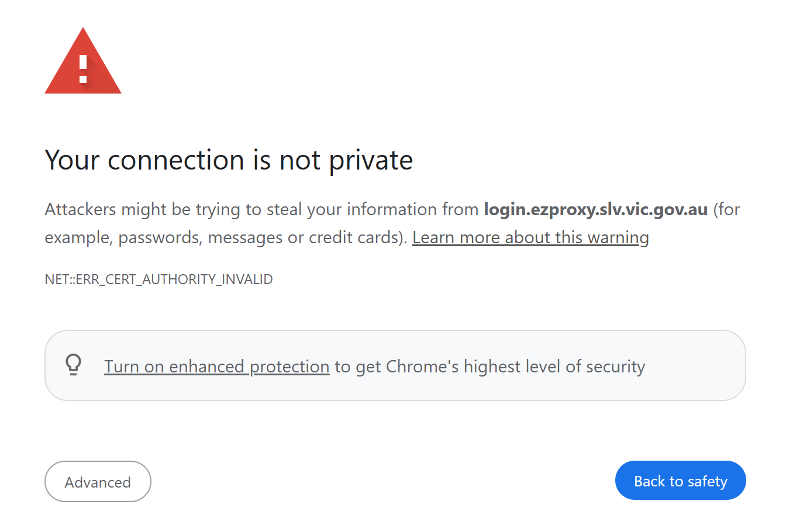This screenshot has height=532, width=786.
Task: Click the lightbulb icon beside enhanced protection tip
Action: coord(74,365)
